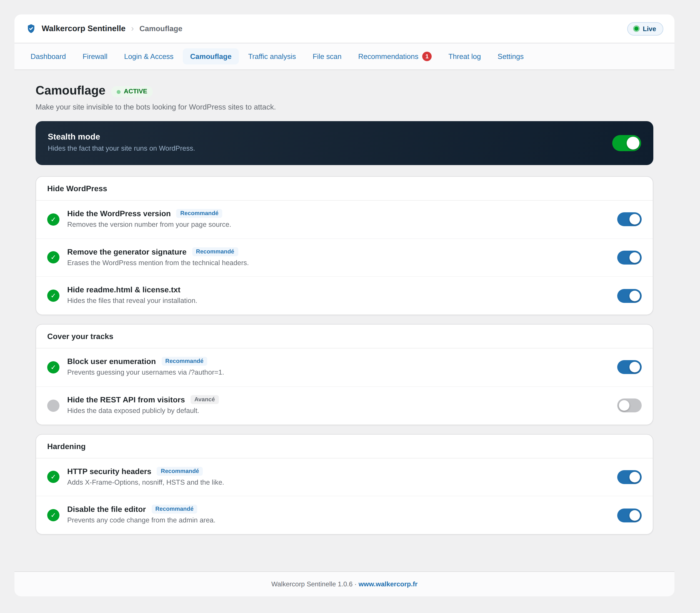
Task: Click the text 'Prevents any code change from the admin area.'
Action: (141, 520)
